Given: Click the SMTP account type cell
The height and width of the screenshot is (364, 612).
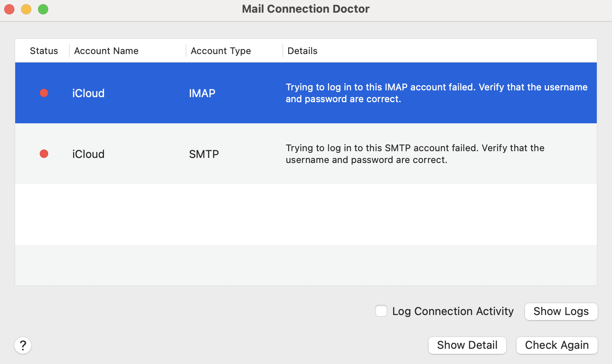Looking at the screenshot, I should tap(204, 154).
